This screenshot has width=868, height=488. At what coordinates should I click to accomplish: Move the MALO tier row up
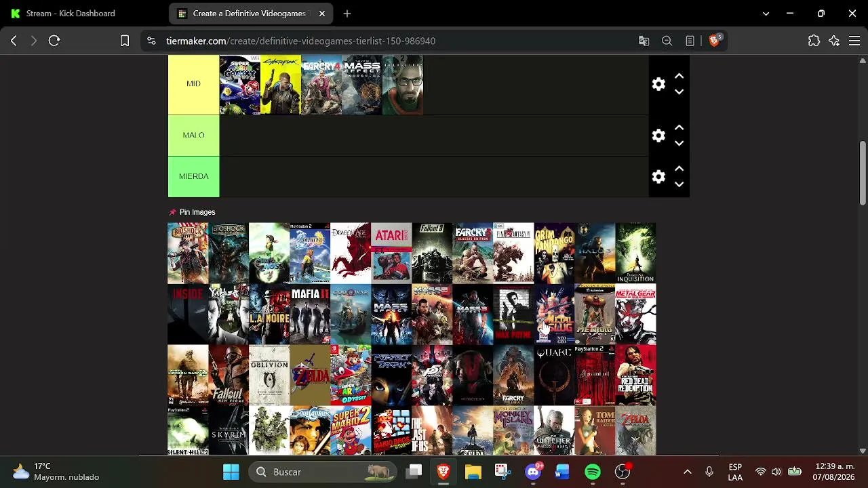tap(679, 128)
